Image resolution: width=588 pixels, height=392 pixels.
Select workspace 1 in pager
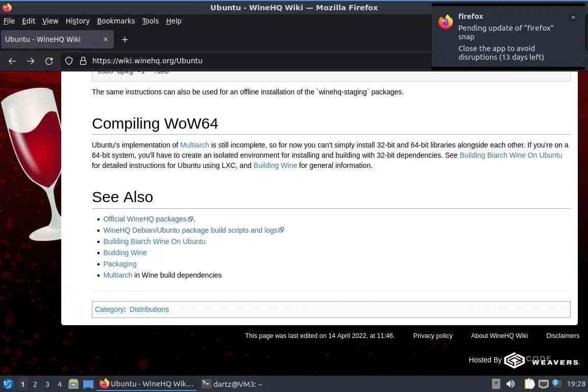point(23,384)
